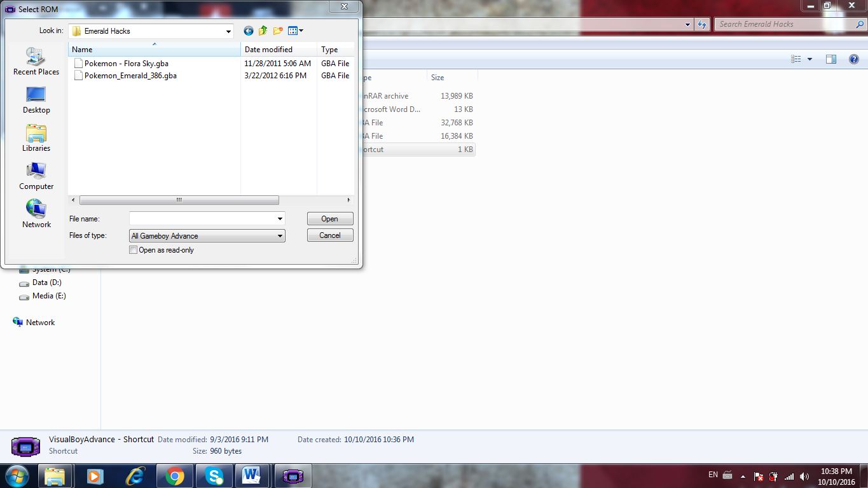Open Libraries in dialog places bar
This screenshot has width=868, height=488.
pos(36,138)
